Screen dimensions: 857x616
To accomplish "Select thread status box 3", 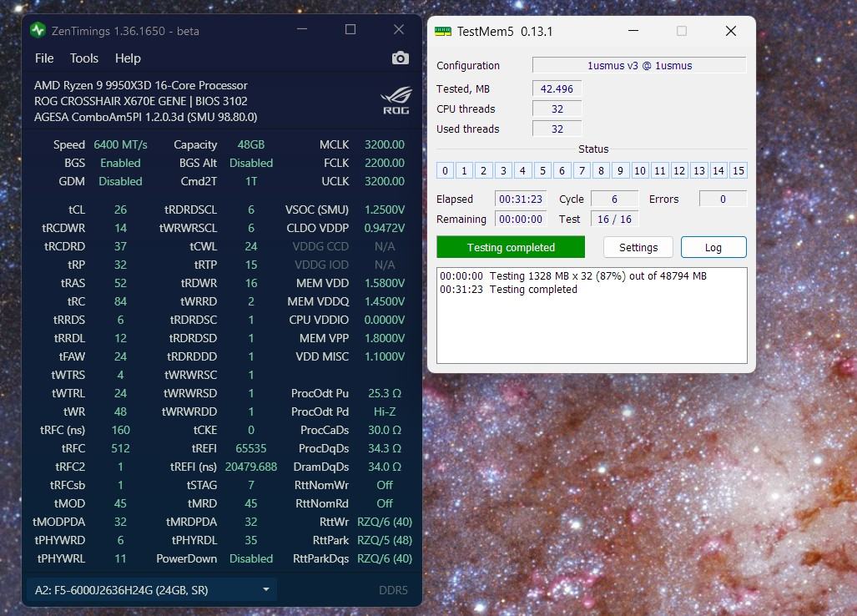I will (x=503, y=170).
